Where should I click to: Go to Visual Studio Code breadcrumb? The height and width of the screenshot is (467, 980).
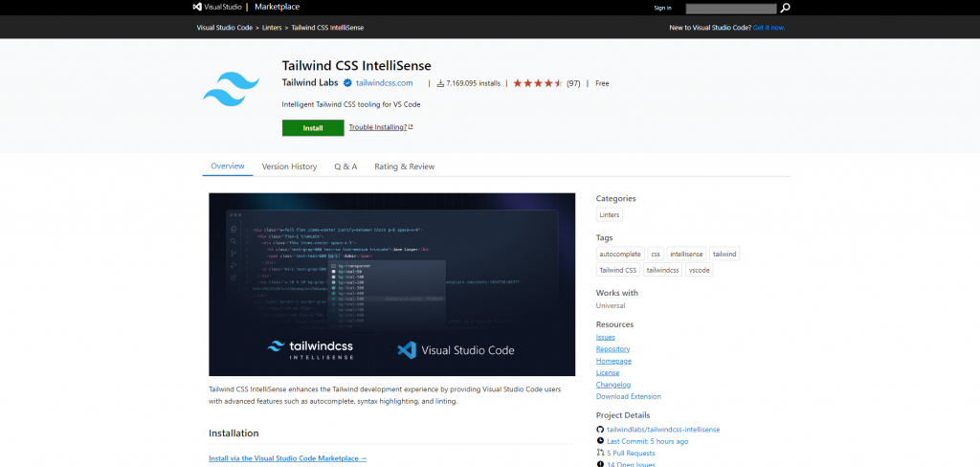pos(224,28)
